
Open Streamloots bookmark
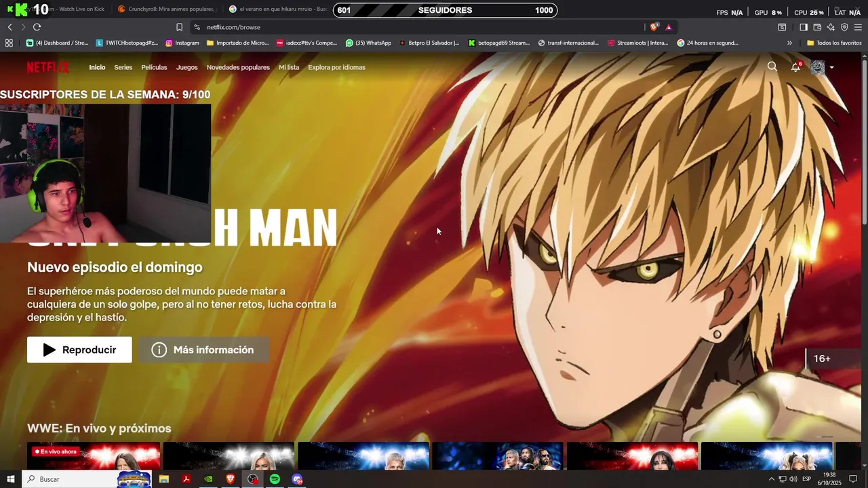point(637,43)
